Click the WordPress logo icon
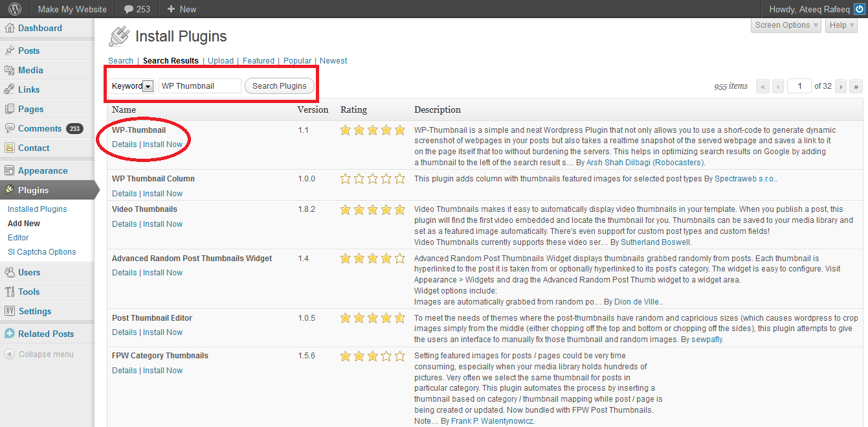The width and height of the screenshot is (868, 427). click(x=14, y=9)
